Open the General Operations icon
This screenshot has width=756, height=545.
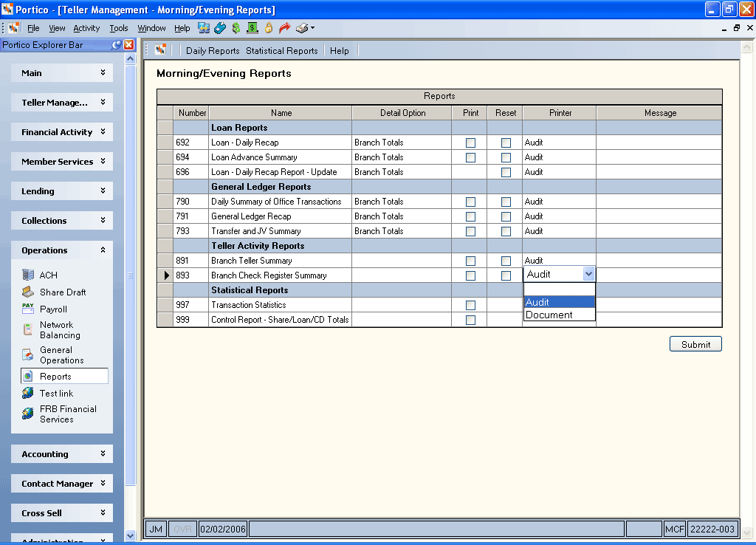coord(29,355)
